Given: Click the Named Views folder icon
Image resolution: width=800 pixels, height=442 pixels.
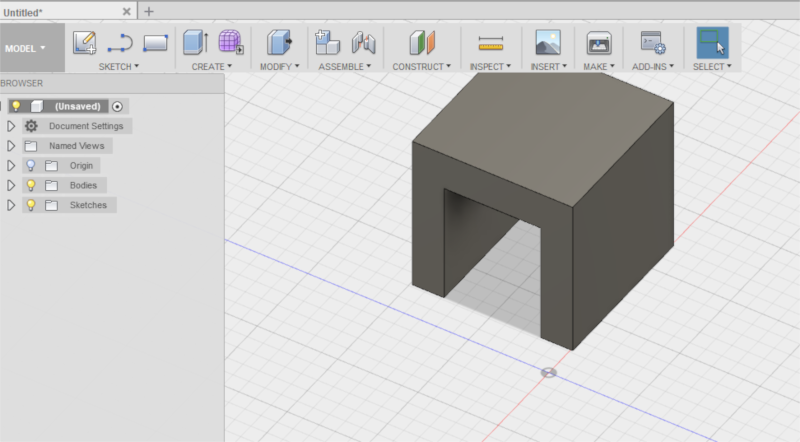Looking at the screenshot, I should (x=31, y=146).
